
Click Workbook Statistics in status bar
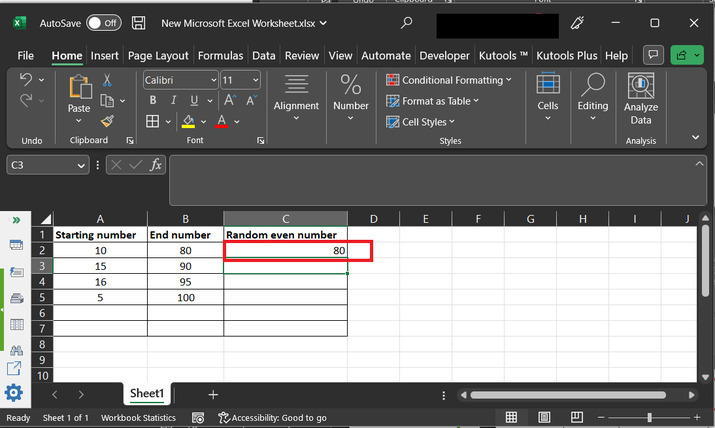(x=138, y=418)
